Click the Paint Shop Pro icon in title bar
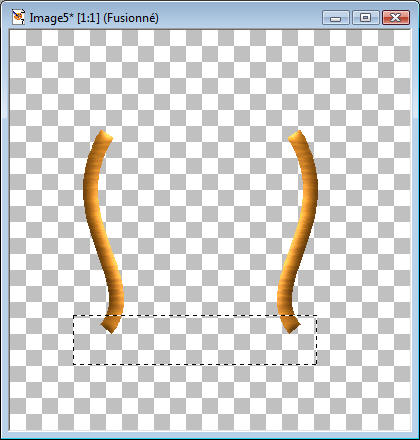420x440 pixels. [18, 17]
